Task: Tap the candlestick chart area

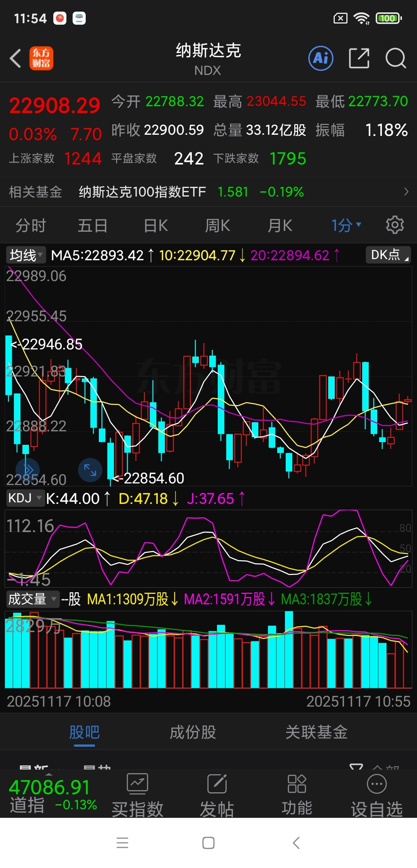Action: pyautogui.click(x=208, y=376)
